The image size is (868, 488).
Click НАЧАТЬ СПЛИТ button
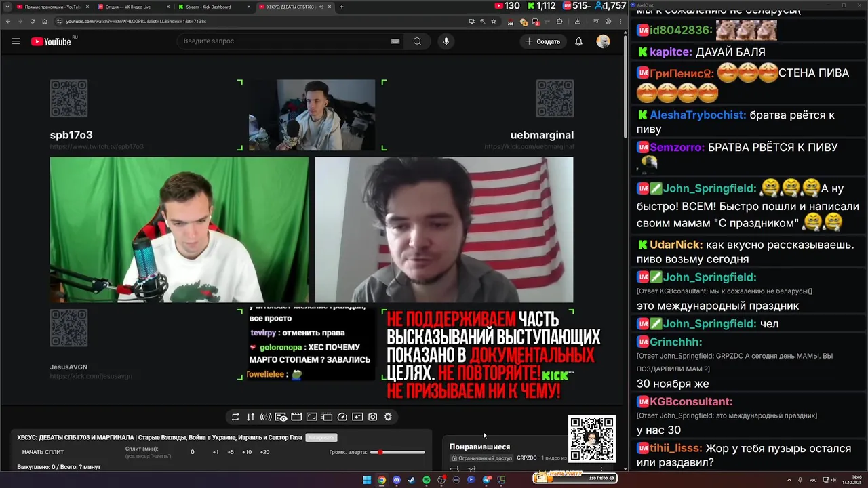[43, 452]
